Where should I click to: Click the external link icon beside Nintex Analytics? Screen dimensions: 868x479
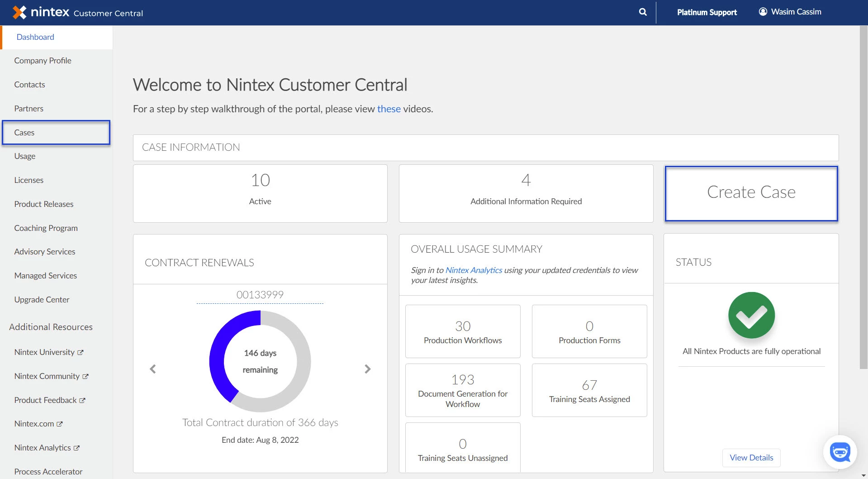coord(76,448)
